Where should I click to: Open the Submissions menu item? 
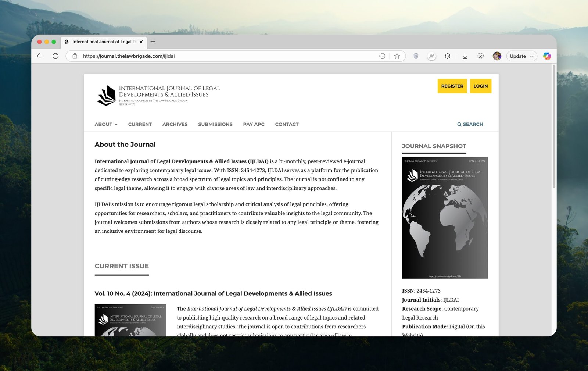[215, 124]
